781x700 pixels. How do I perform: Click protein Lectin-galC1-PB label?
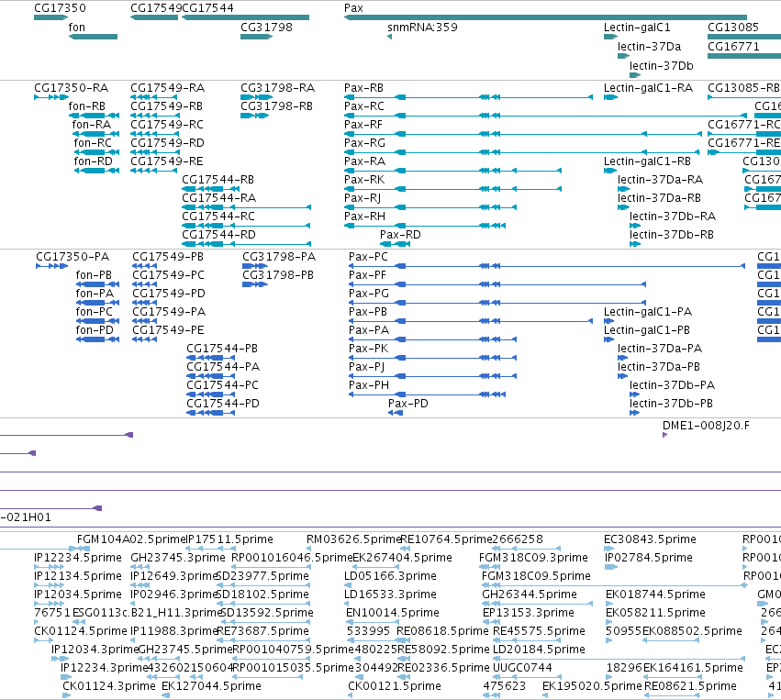[x=646, y=330]
